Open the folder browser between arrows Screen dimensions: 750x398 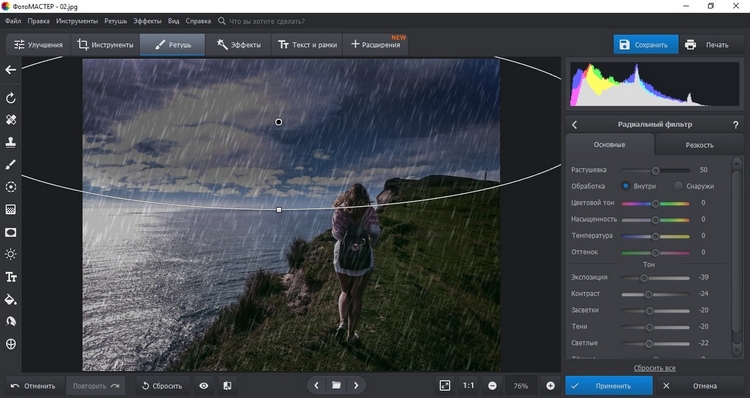coord(336,385)
